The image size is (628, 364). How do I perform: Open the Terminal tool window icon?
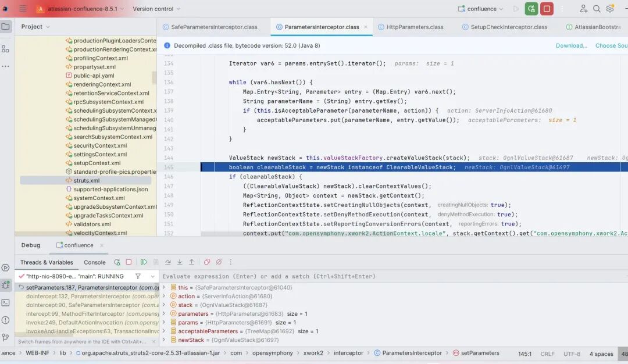6,303
